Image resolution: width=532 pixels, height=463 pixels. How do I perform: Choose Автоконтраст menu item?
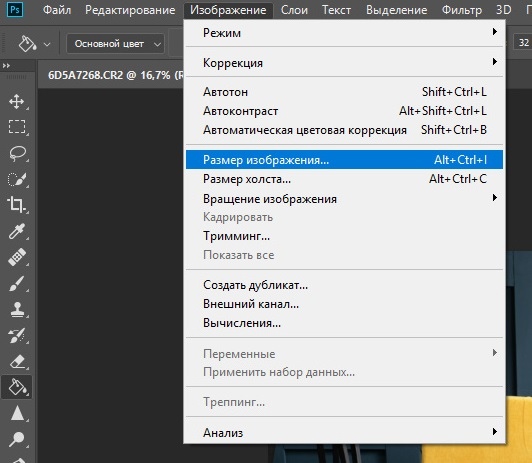click(x=344, y=111)
